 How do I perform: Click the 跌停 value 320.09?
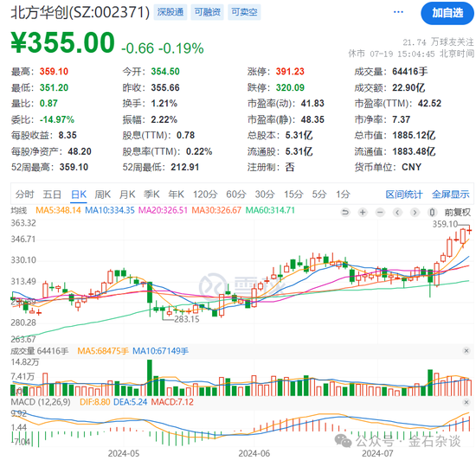pos(290,87)
